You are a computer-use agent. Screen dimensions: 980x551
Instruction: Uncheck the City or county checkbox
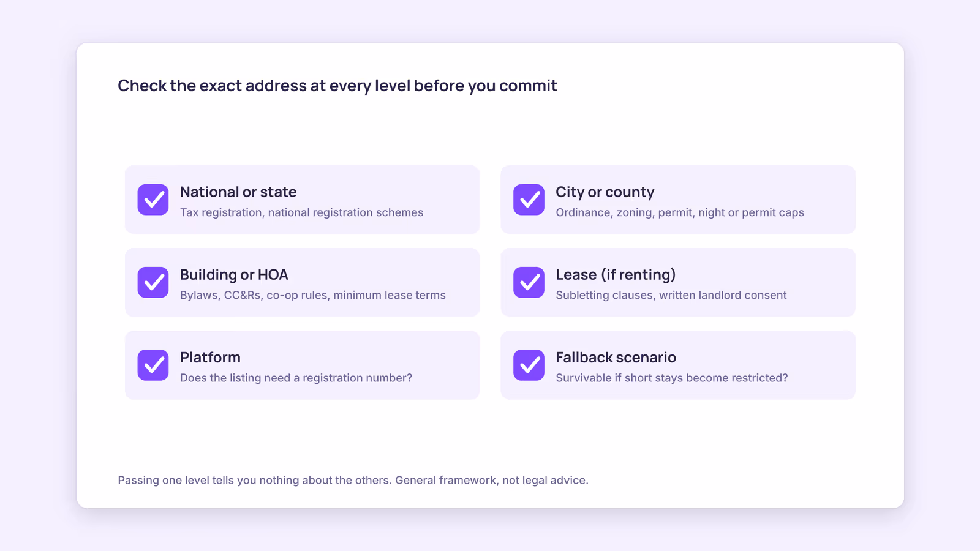click(529, 200)
